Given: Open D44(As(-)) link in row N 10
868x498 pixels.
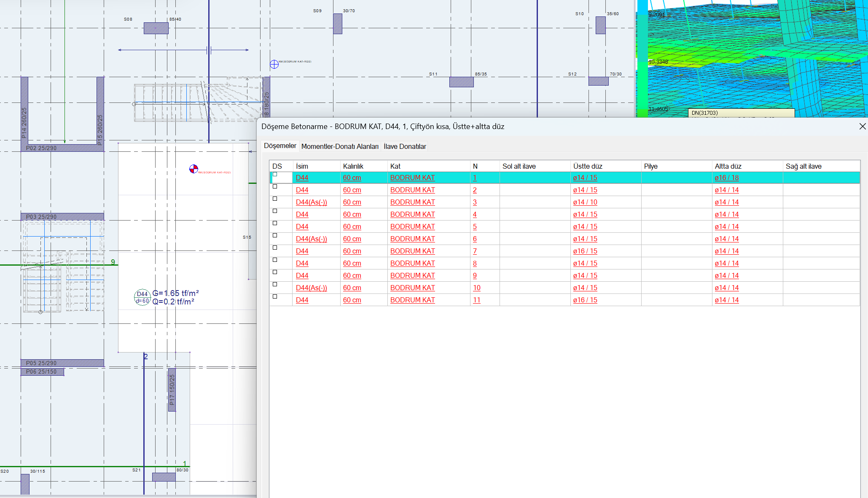Looking at the screenshot, I should pos(311,288).
